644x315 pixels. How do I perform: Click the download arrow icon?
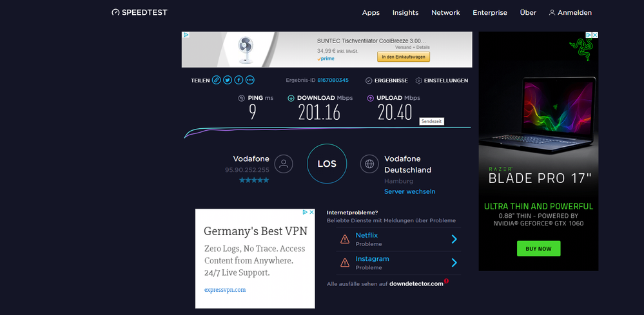tap(291, 98)
